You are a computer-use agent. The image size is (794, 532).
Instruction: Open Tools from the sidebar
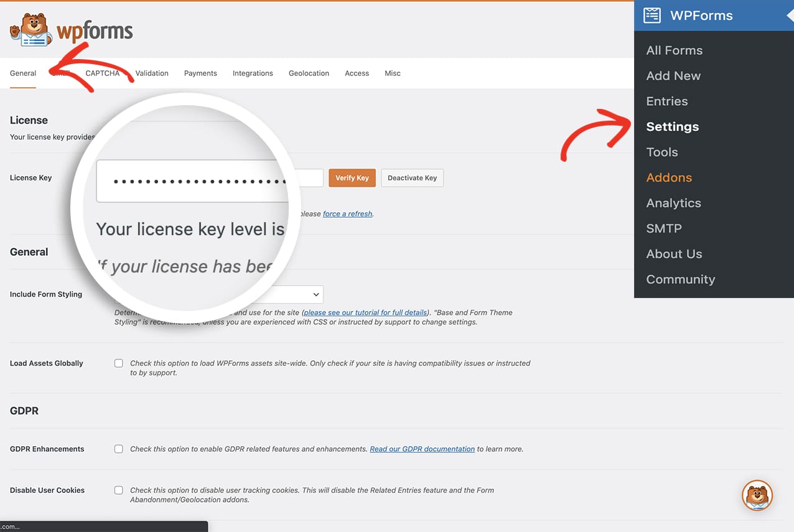(x=662, y=152)
